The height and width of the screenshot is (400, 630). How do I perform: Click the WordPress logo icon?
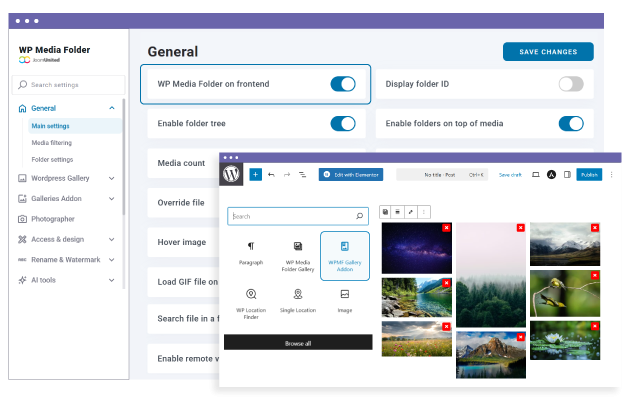(232, 174)
